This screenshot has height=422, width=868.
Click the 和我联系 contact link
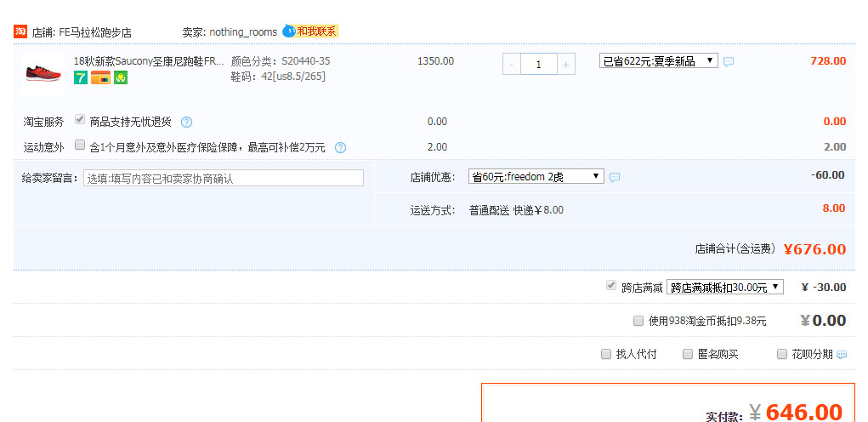tap(316, 31)
